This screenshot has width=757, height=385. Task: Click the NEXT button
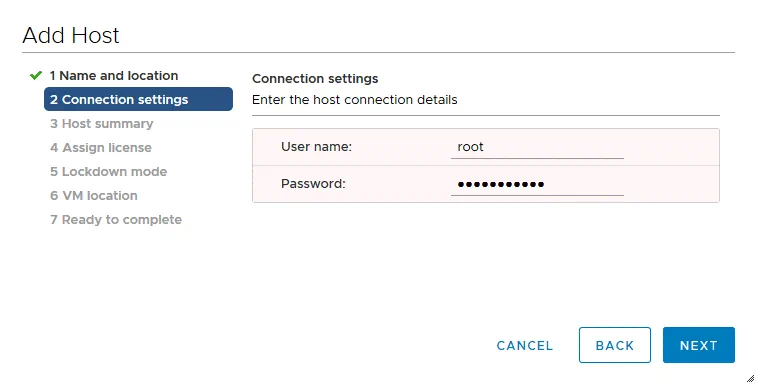pyautogui.click(x=699, y=345)
